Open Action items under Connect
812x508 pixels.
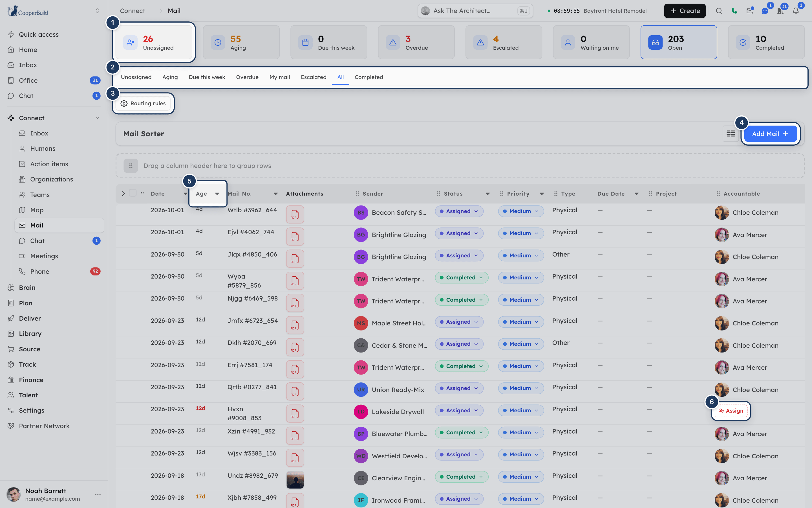click(49, 164)
